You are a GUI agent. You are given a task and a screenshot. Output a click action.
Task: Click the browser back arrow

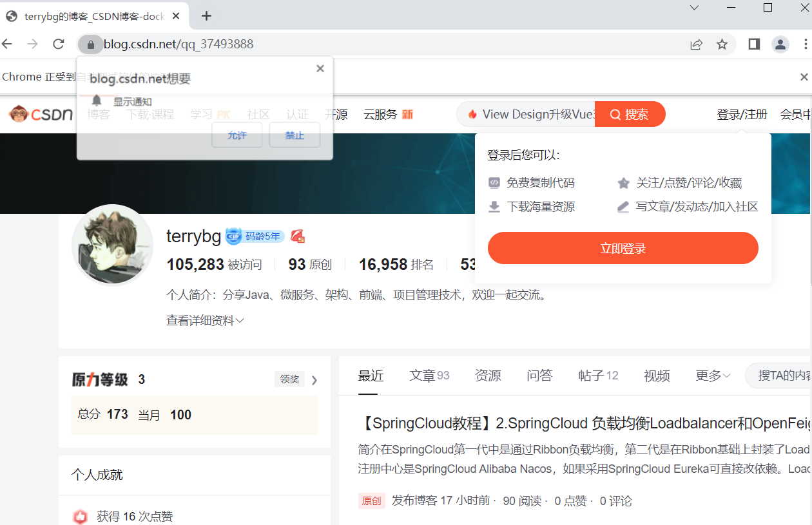tap(6, 44)
